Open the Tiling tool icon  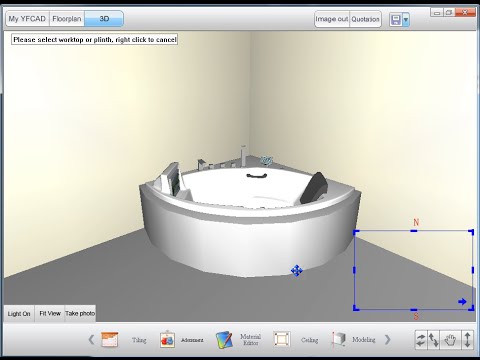point(110,340)
